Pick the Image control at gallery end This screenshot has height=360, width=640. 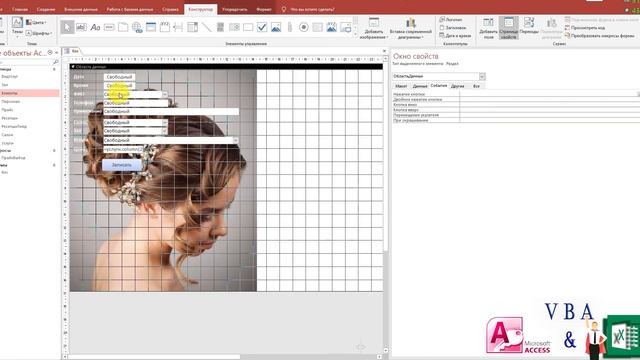345,27
